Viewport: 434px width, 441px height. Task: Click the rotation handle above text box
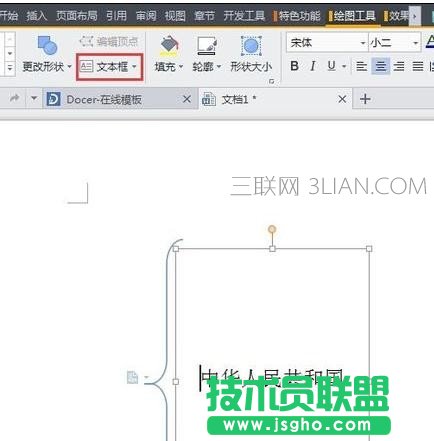[x=272, y=229]
